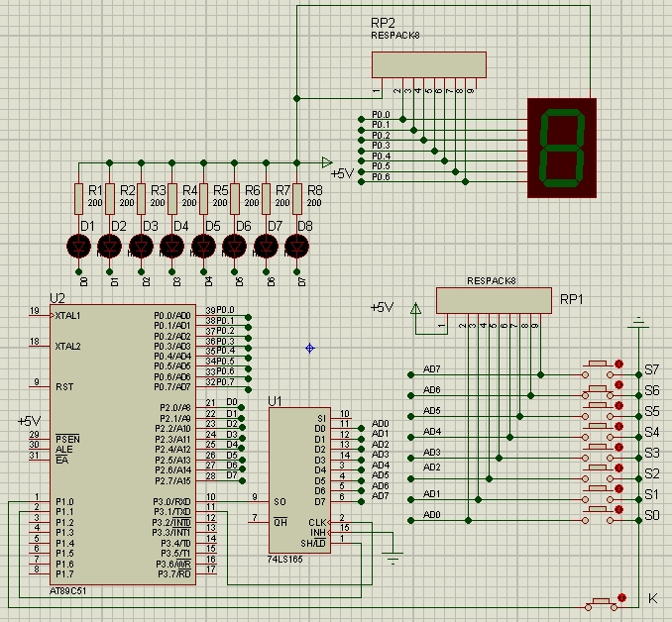Click the RP1 reference label
This screenshot has width=672, height=622.
pos(572,299)
